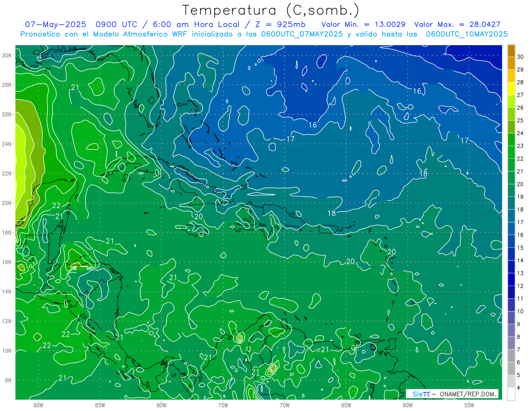Click the '80W' longitude label
Screen dimensions: 532x411
tap(161, 405)
